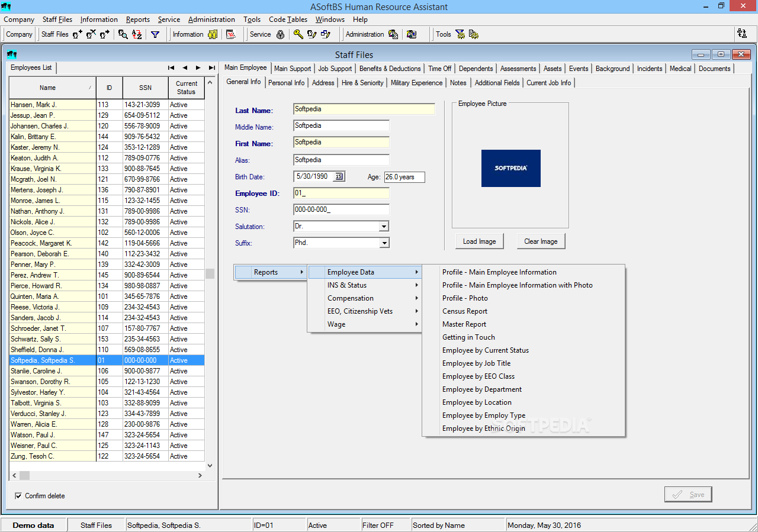
Task: Select Census Report
Action: [x=465, y=311]
